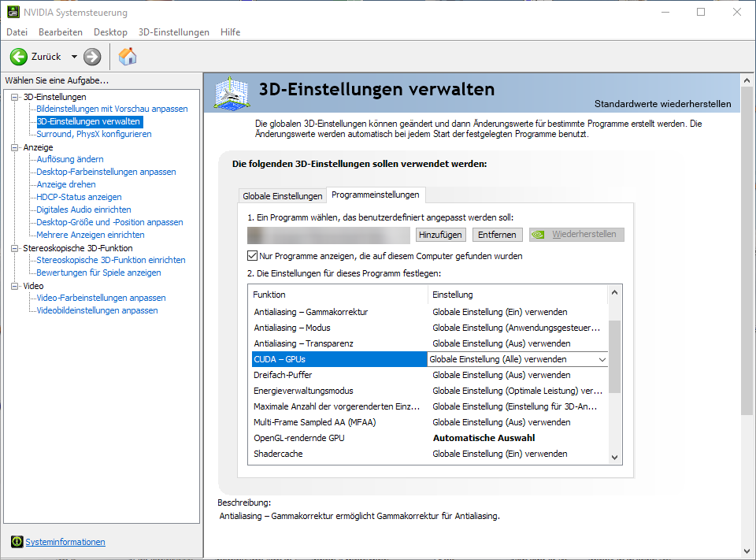Click Standardwerte wiederherstellen link

pyautogui.click(x=662, y=104)
